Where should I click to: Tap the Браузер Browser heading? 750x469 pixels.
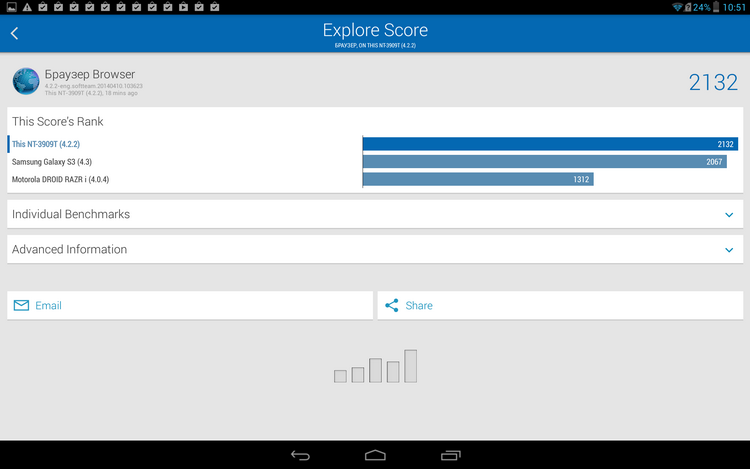click(x=90, y=74)
